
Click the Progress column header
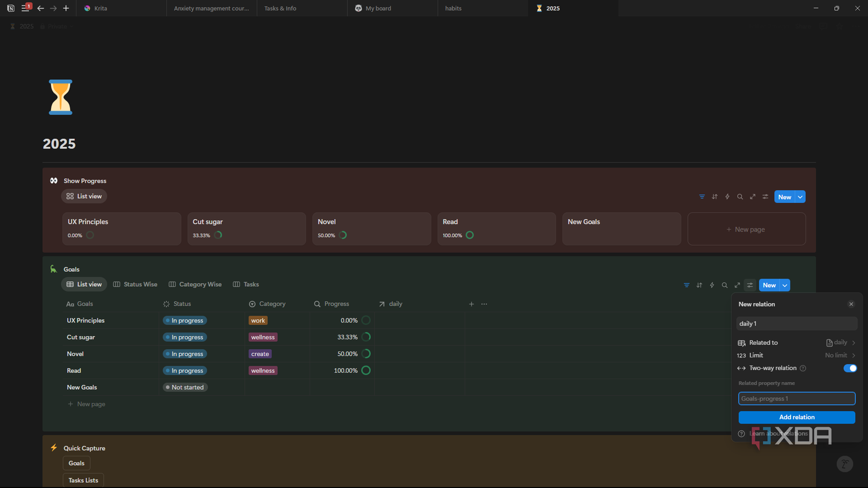pos(332,304)
